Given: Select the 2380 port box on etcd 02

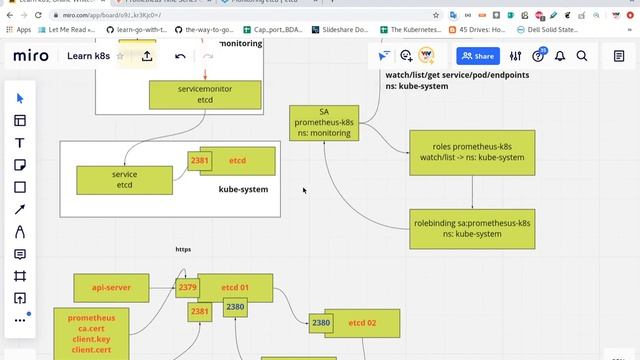Looking at the screenshot, I should point(321,323).
